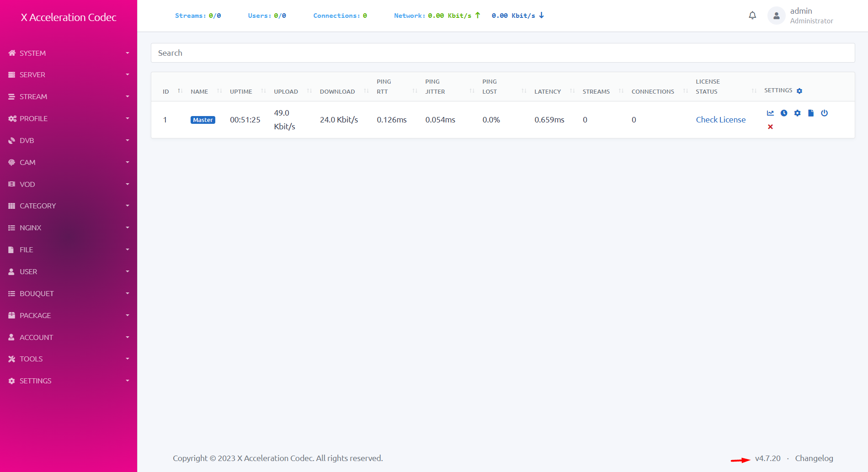Click the CATEGORY grid icon in sidebar
This screenshot has height=472, width=868.
pos(12,206)
